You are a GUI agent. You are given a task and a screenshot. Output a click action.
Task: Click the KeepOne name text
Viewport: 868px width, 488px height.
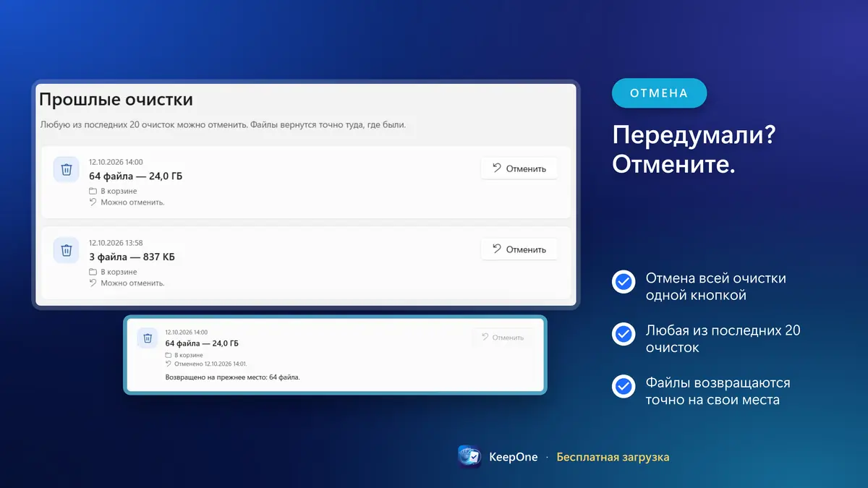pos(514,457)
